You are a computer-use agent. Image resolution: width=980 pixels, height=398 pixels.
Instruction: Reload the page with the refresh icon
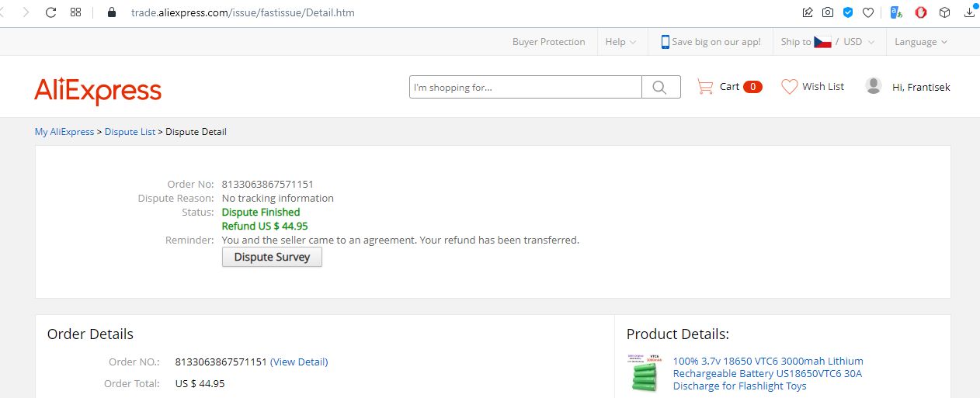tap(51, 12)
